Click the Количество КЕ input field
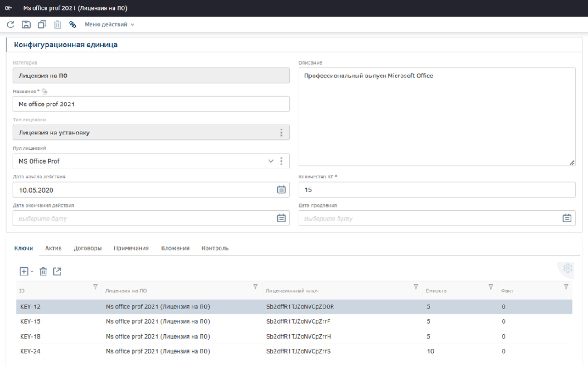This screenshot has height=366, width=588. pyautogui.click(x=436, y=190)
